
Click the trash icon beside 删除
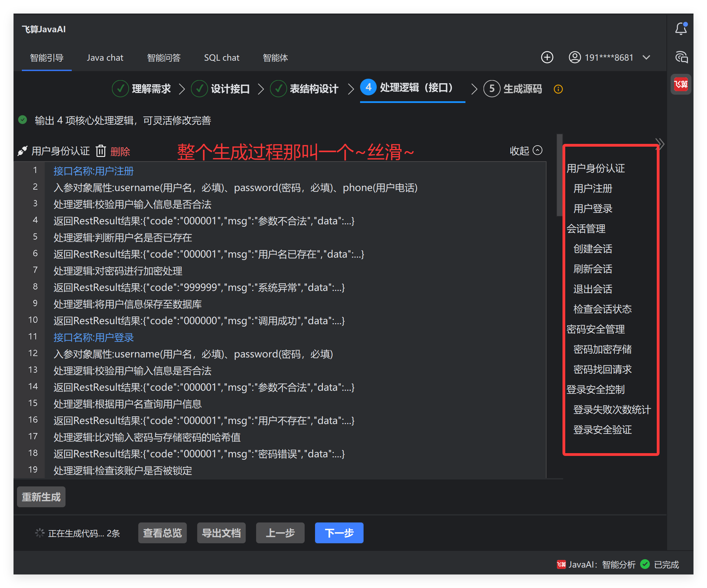pyautogui.click(x=101, y=151)
